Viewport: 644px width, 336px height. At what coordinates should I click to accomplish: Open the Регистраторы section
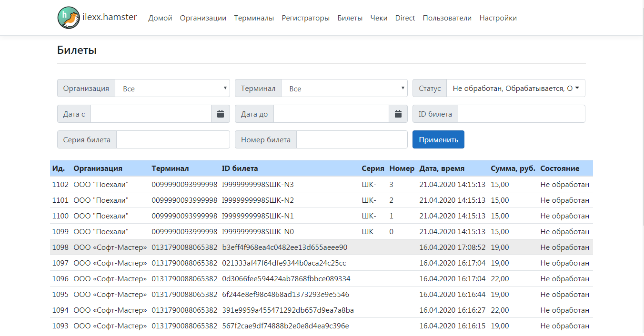(305, 18)
